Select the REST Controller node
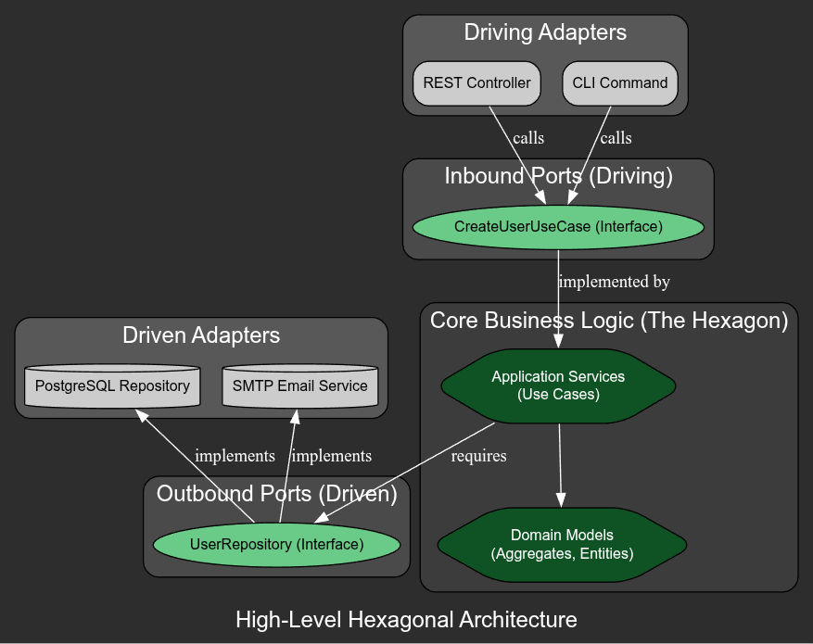813x644 pixels. [x=476, y=83]
